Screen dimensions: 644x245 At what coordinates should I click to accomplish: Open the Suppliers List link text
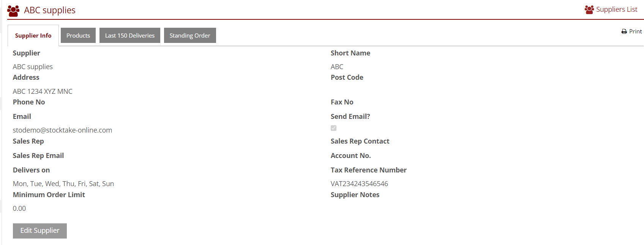[x=617, y=9]
